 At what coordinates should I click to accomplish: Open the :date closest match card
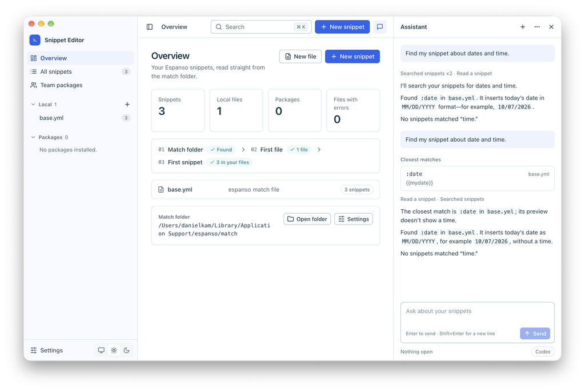tap(478, 178)
